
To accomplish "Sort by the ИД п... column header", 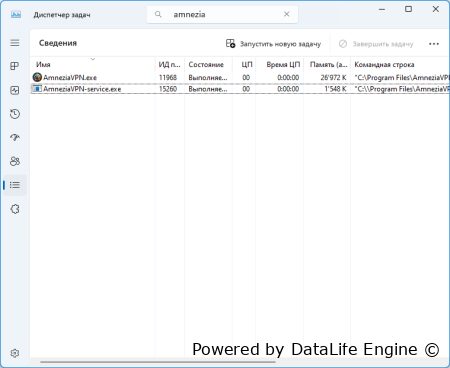I will click(169, 64).
